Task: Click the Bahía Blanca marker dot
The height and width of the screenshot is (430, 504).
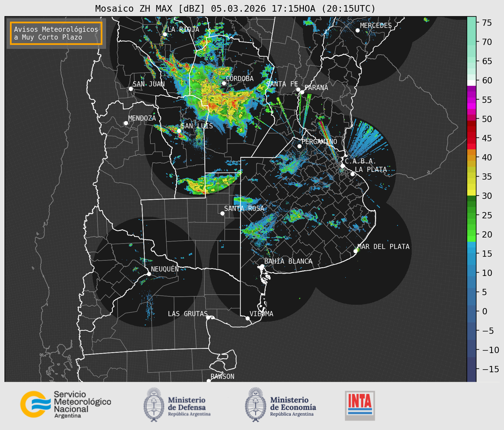Action: click(x=262, y=266)
